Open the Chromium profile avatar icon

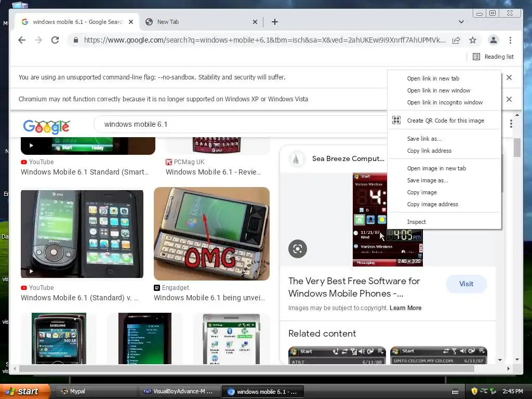tap(494, 40)
